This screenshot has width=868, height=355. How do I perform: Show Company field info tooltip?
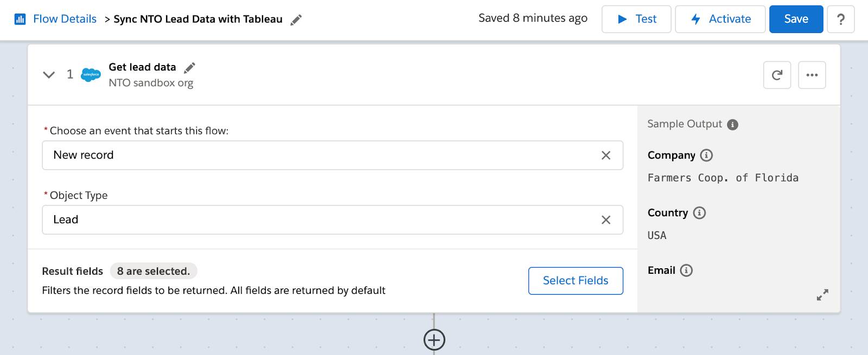click(x=706, y=155)
